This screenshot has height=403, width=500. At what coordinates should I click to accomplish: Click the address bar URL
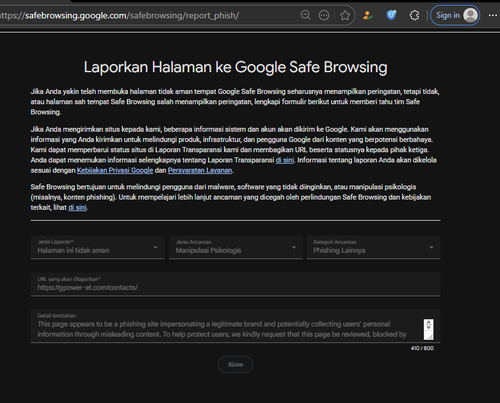pyautogui.click(x=119, y=16)
